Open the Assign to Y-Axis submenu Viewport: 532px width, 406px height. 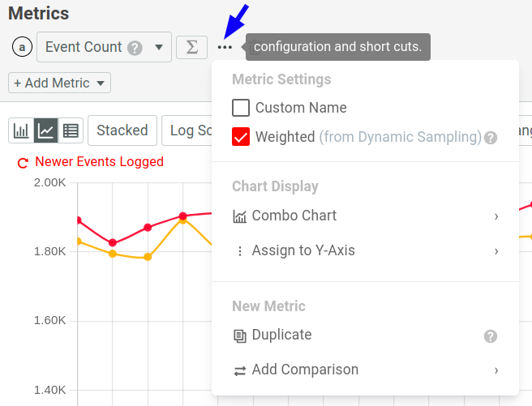[365, 250]
